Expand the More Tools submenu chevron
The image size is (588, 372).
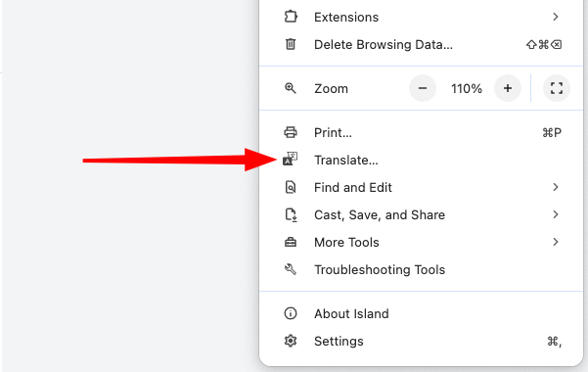(556, 242)
